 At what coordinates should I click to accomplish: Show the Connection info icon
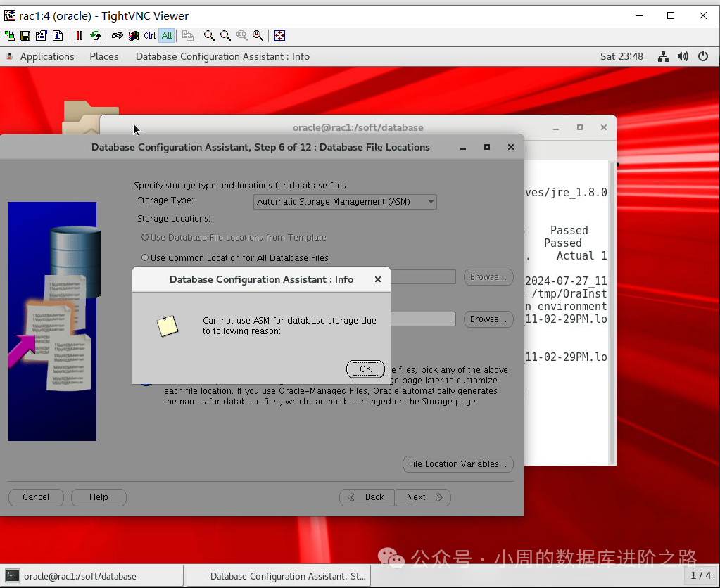coord(58,36)
